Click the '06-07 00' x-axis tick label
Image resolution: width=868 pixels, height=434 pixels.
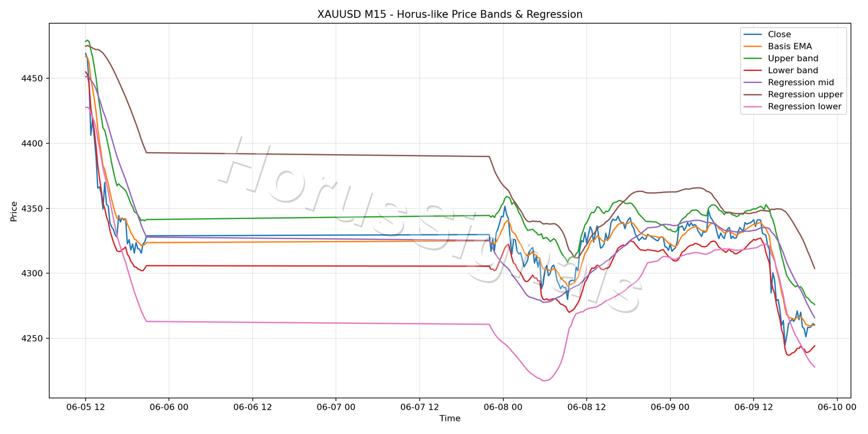point(336,407)
